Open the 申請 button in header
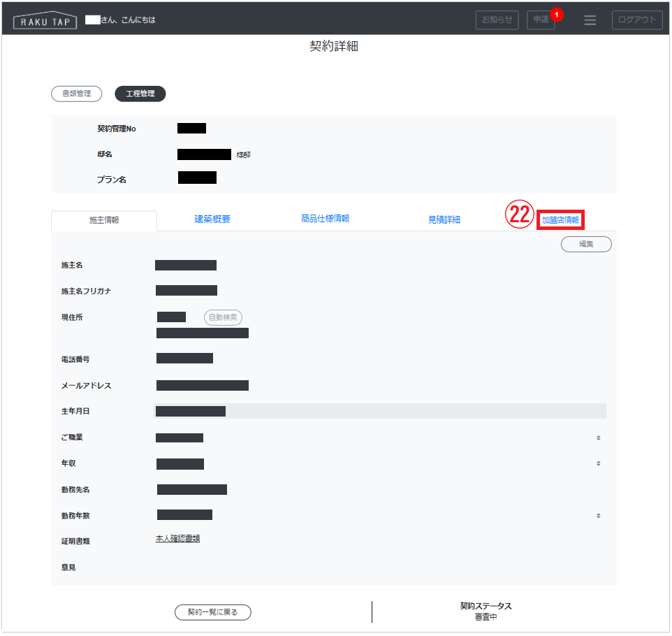The width and height of the screenshot is (672, 636). coord(541,20)
